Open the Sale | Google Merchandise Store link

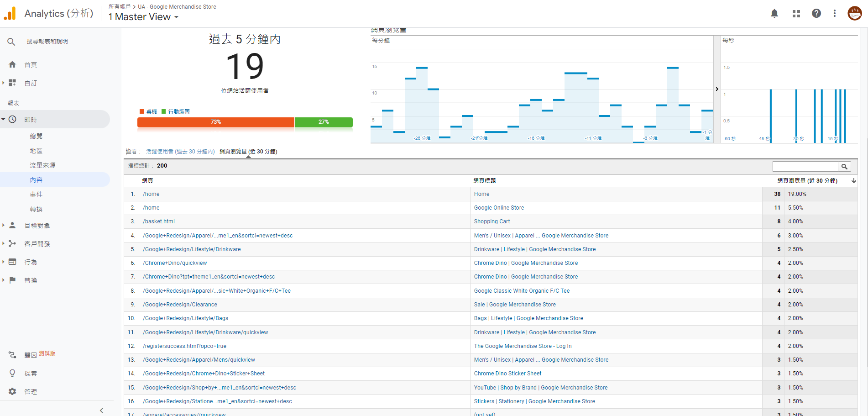pos(515,305)
